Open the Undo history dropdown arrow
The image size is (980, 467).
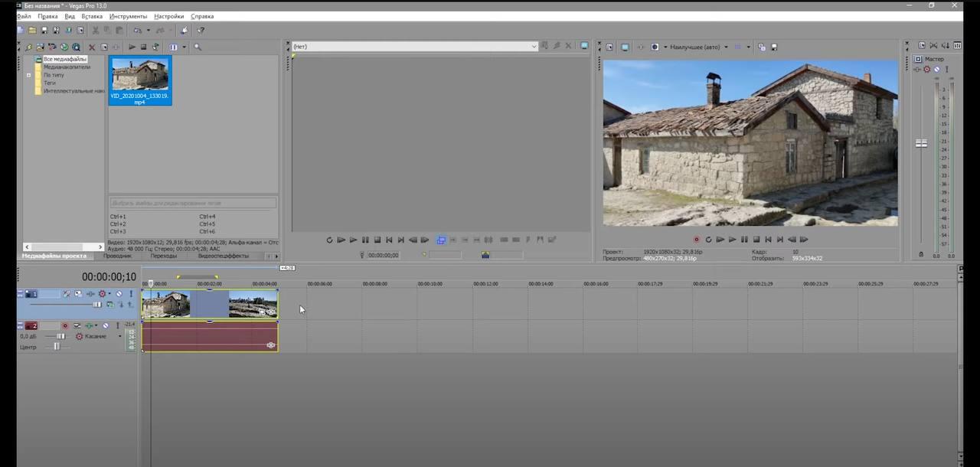(x=149, y=30)
